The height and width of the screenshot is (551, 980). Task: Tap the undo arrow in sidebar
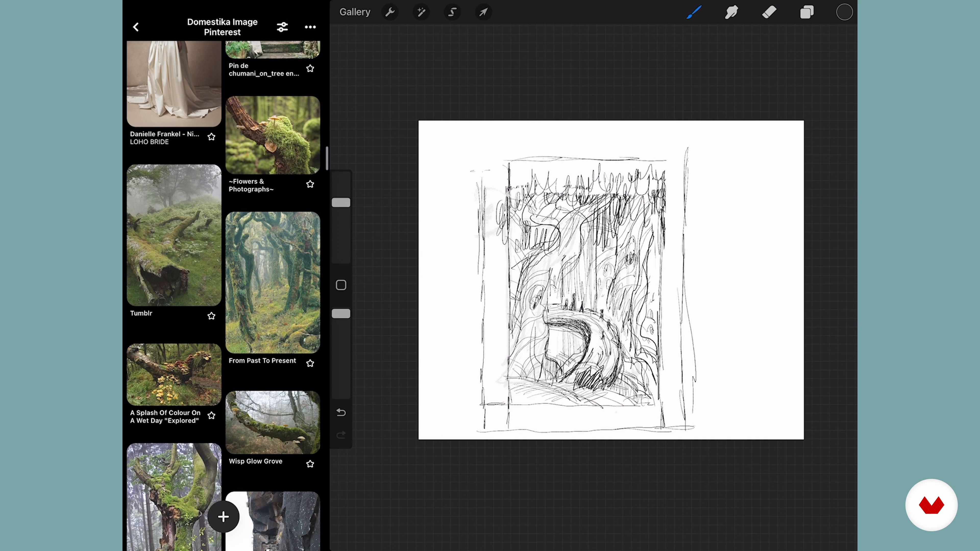[341, 412]
